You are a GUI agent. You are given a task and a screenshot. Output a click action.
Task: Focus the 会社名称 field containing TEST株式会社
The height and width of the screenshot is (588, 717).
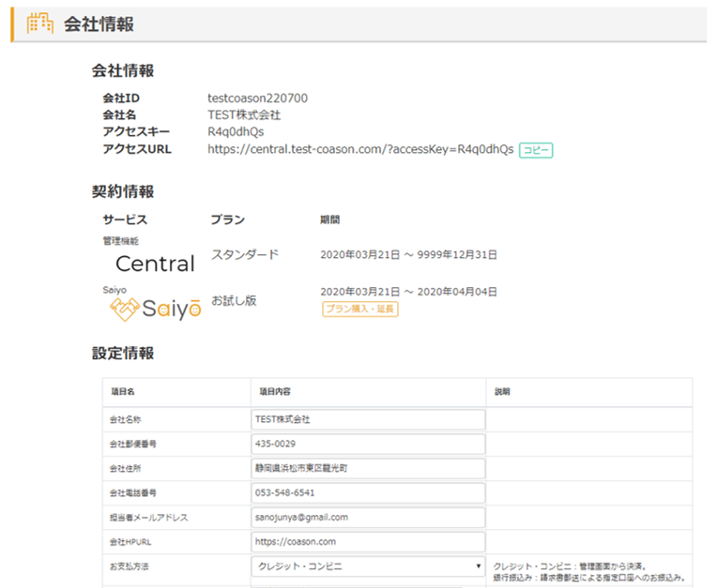tap(368, 419)
